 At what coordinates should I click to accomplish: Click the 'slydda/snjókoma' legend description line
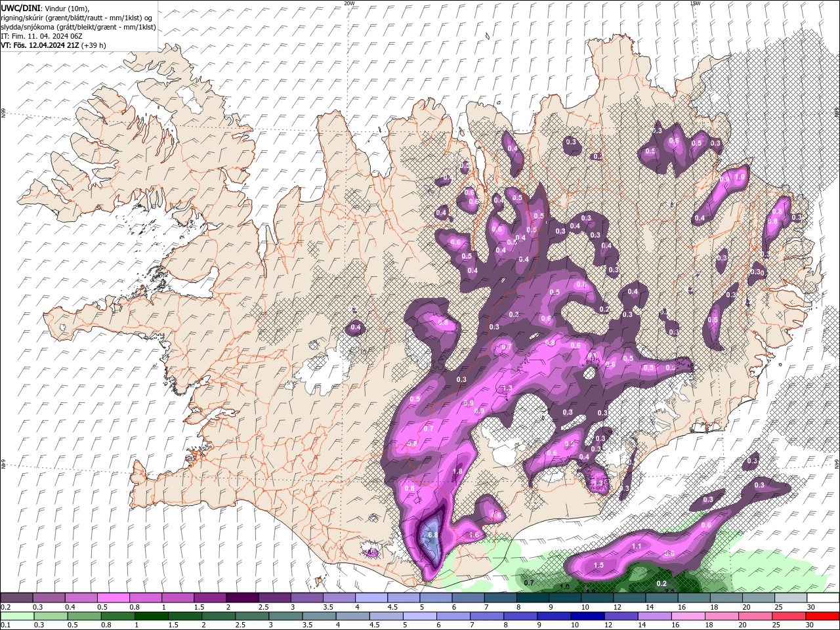point(78,27)
